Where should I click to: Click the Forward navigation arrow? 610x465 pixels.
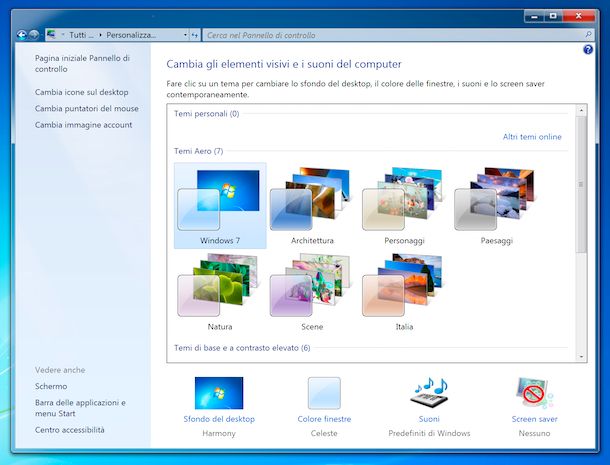click(34, 35)
